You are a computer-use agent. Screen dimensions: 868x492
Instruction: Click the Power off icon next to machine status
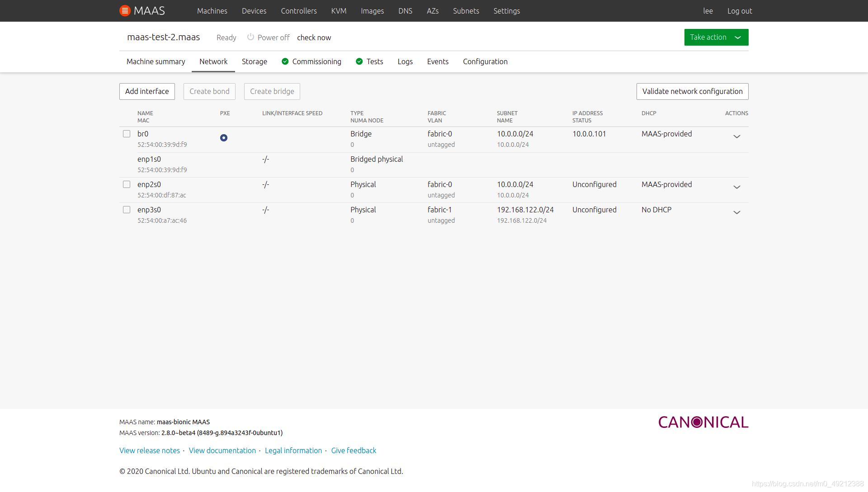(250, 37)
